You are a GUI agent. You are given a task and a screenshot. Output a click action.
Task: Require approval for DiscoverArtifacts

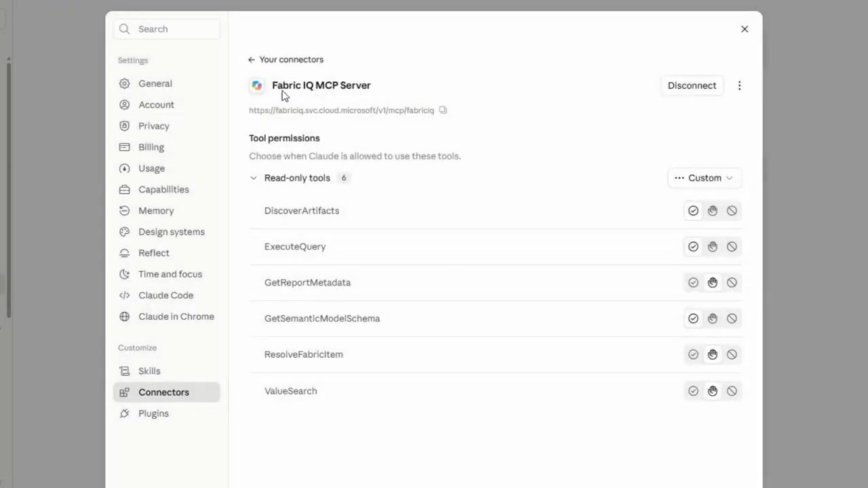(713, 211)
